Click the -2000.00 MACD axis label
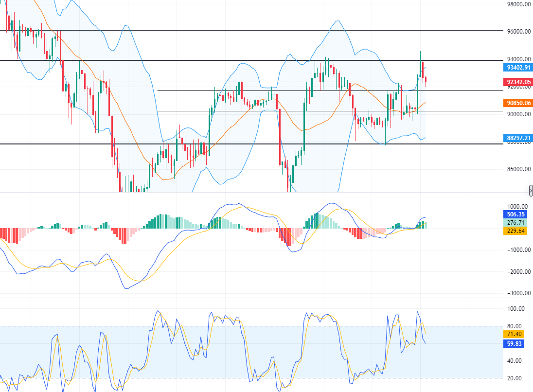The width and height of the screenshot is (533, 392). (x=519, y=272)
